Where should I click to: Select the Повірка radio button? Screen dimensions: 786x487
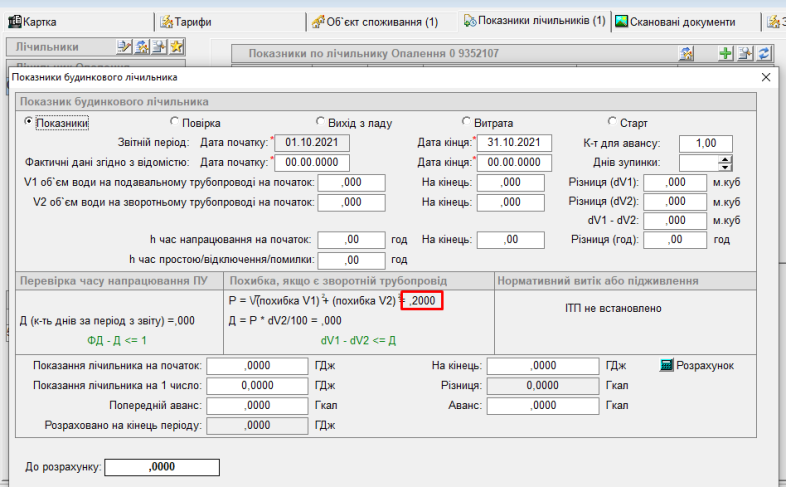click(174, 123)
